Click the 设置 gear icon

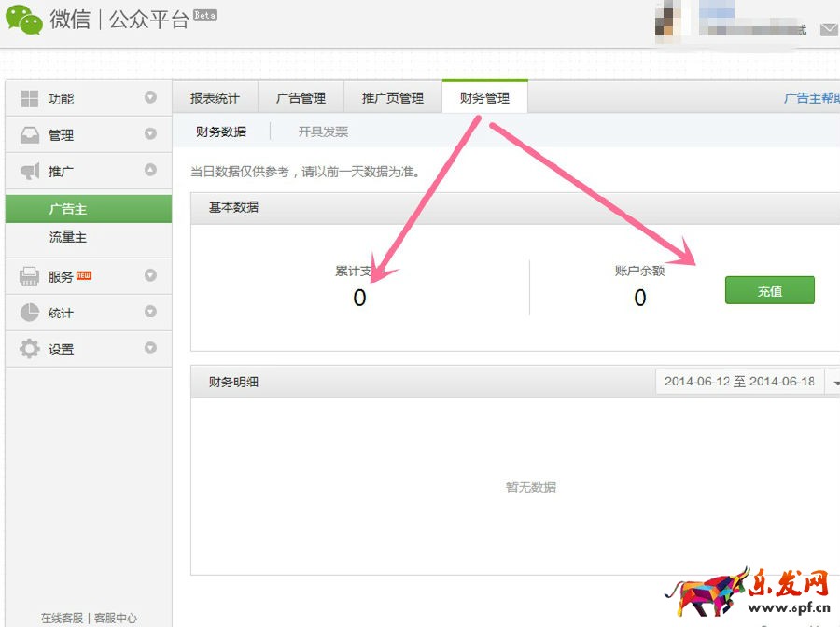[x=30, y=349]
